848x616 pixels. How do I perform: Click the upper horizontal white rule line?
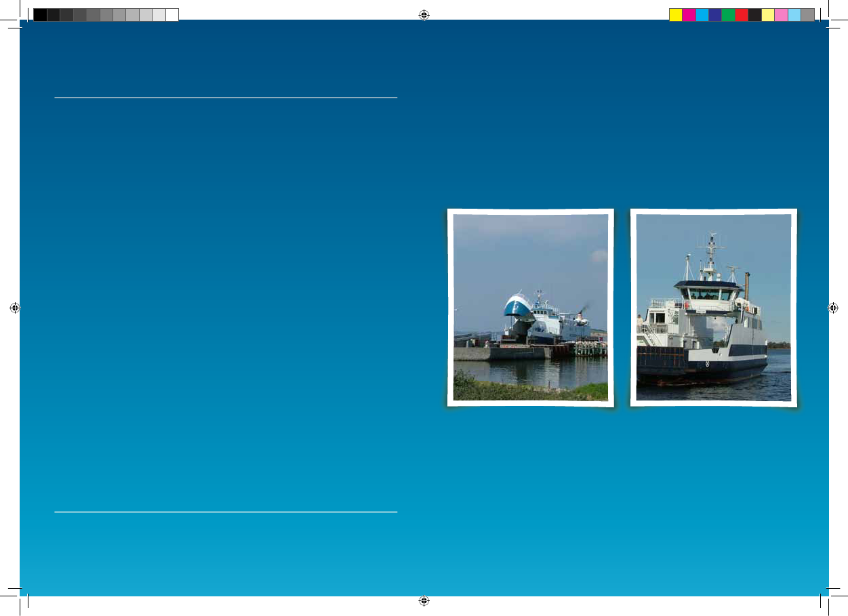(225, 98)
